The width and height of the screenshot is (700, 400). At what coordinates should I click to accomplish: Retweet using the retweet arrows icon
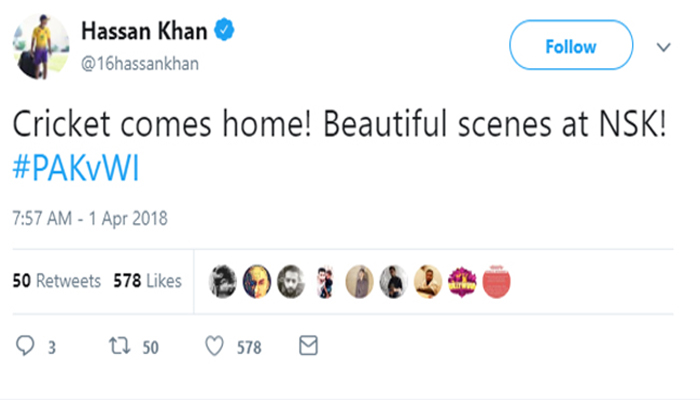117,347
